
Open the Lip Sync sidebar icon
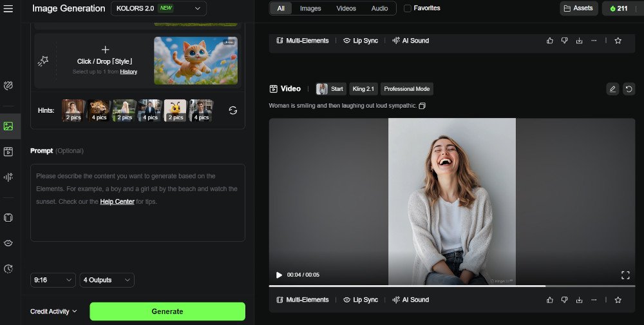[x=8, y=243]
